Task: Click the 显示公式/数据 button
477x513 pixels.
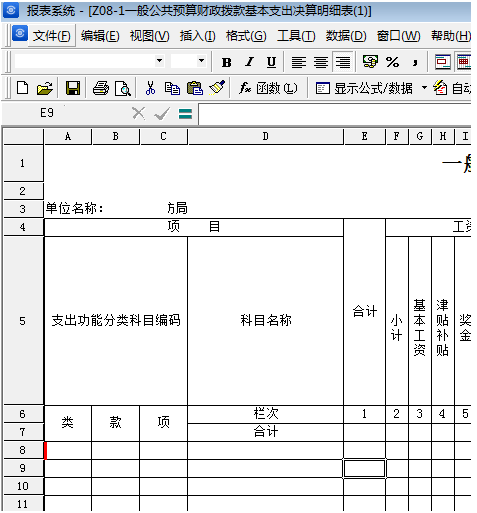Action: pos(364,88)
